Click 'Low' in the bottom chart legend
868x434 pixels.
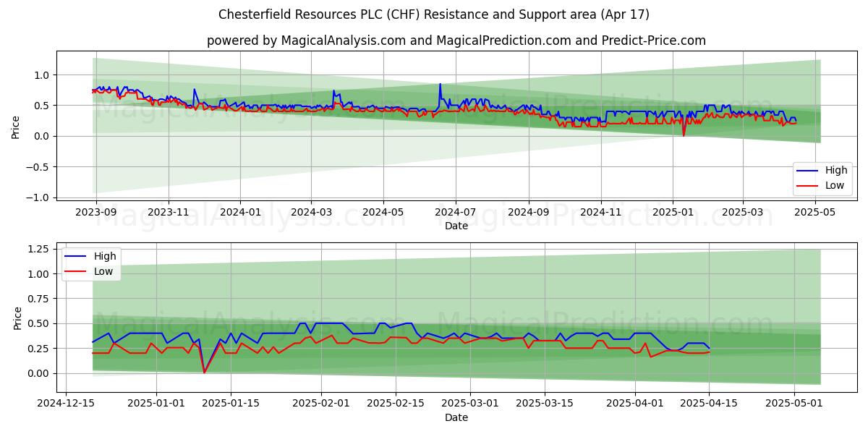coord(103,271)
